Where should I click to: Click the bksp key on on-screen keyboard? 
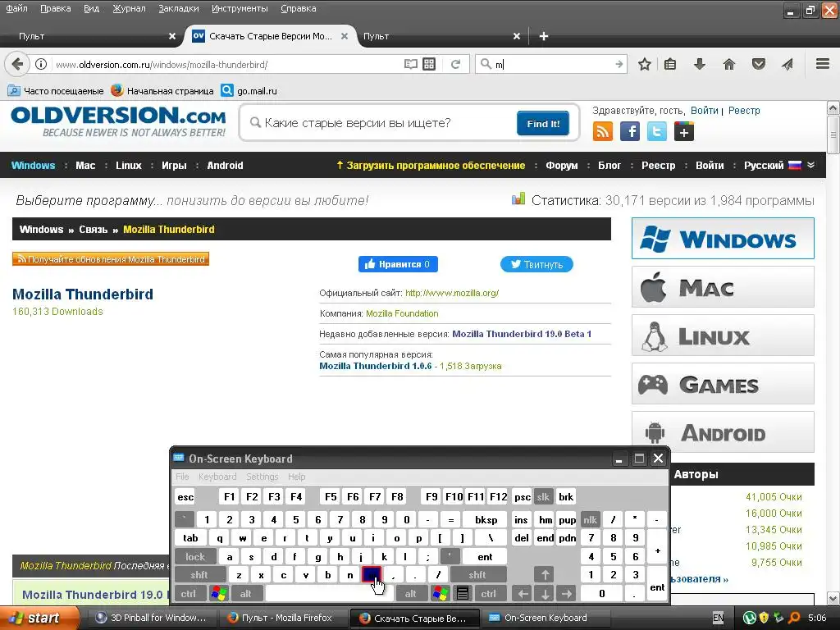click(x=486, y=519)
